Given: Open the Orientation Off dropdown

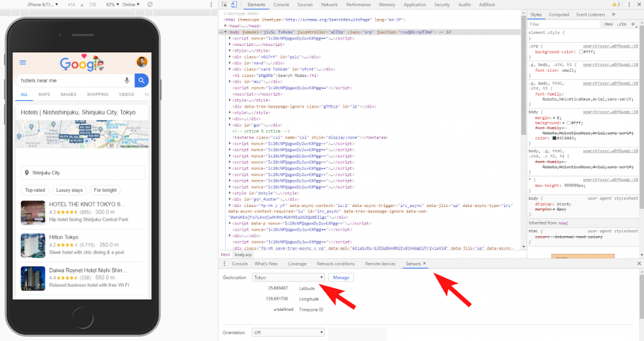Looking at the screenshot, I should tap(288, 332).
